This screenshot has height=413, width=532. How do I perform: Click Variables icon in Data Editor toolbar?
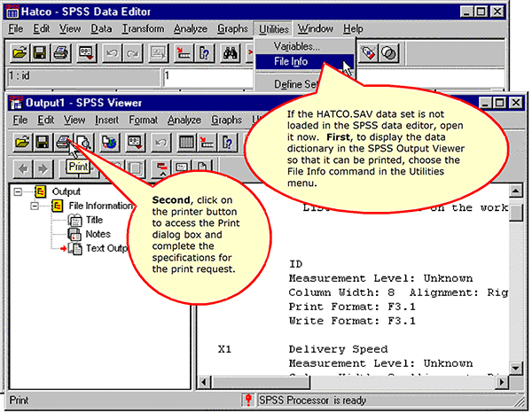pyautogui.click(x=205, y=53)
